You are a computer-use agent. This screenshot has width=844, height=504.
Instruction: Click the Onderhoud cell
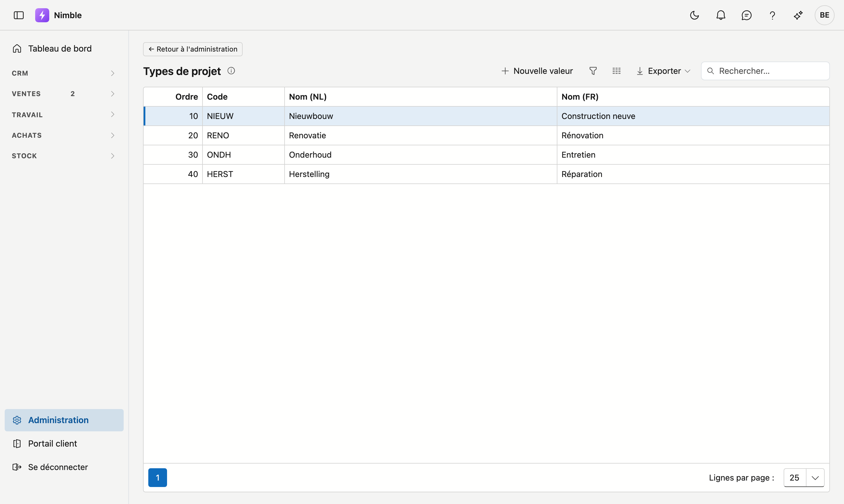point(421,155)
